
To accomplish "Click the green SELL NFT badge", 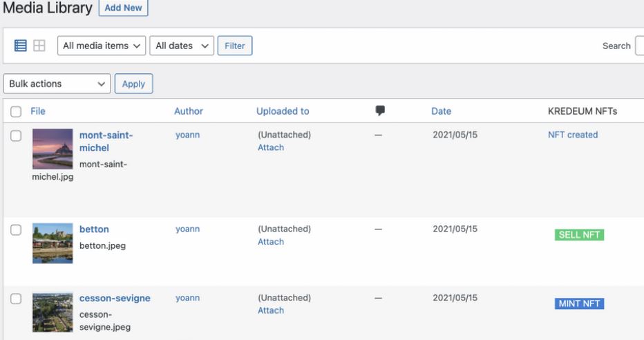I will (579, 235).
